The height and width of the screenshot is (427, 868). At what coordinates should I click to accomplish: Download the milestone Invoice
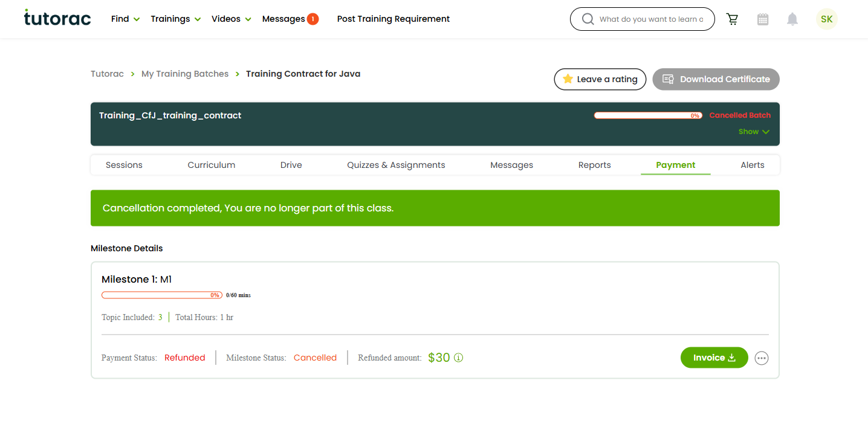coord(714,358)
